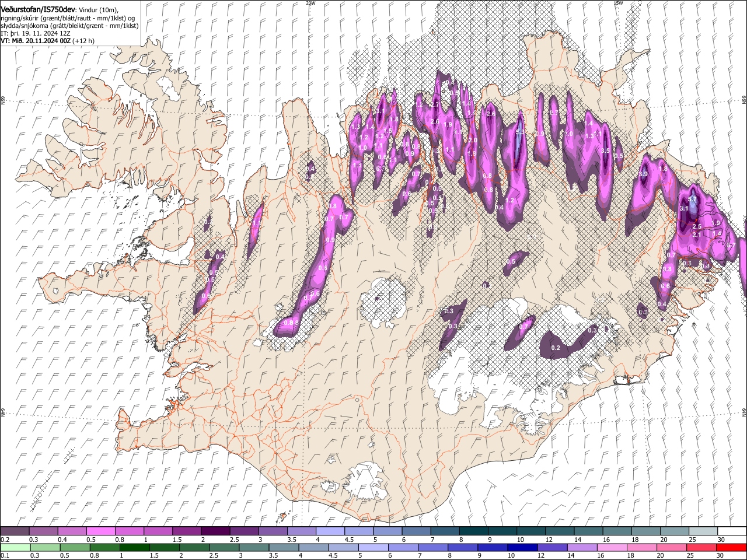Image resolution: width=747 pixels, height=560 pixels.
Task: Click the Vindur (10m) label in header
Action: pyautogui.click(x=99, y=10)
